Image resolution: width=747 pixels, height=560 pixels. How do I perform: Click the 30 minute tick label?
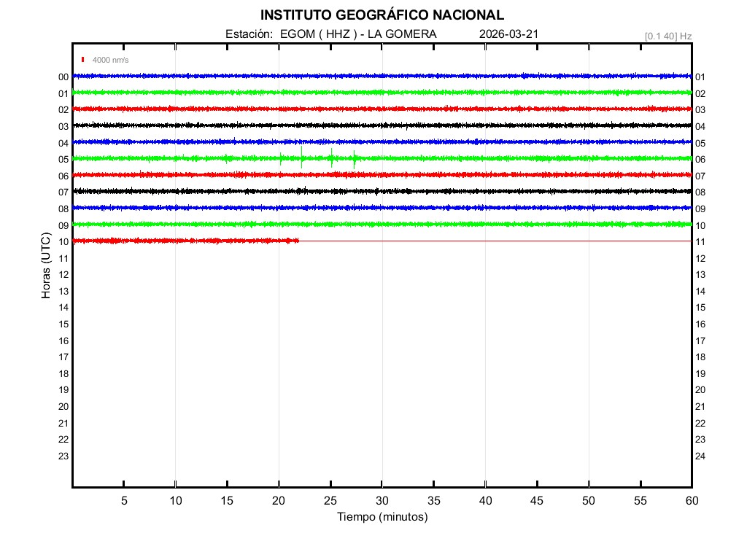(x=382, y=500)
